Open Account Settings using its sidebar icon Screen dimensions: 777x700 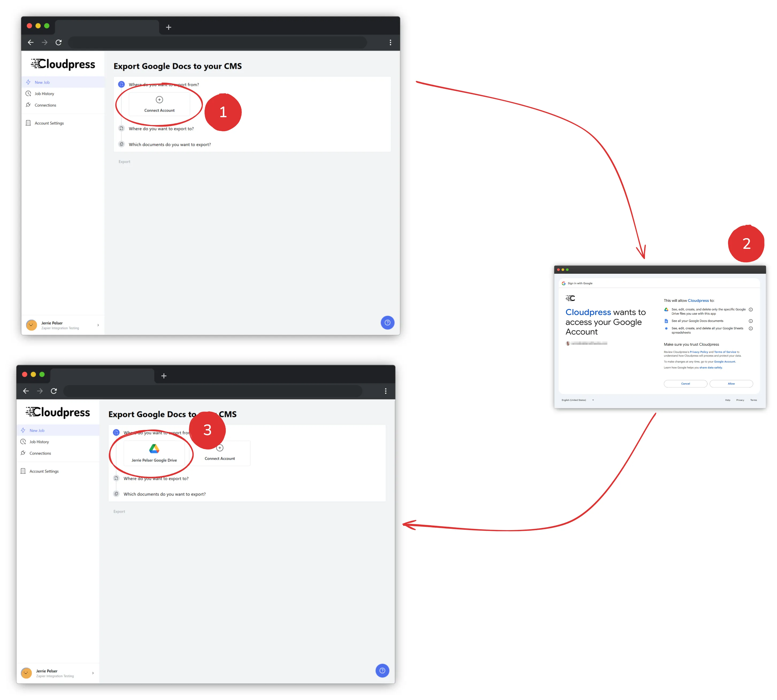[x=28, y=123]
